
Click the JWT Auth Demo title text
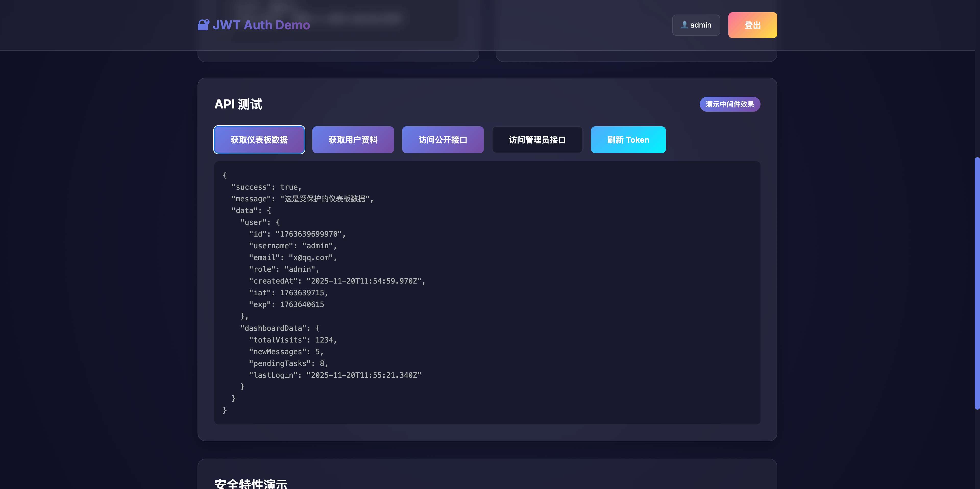[x=261, y=25]
